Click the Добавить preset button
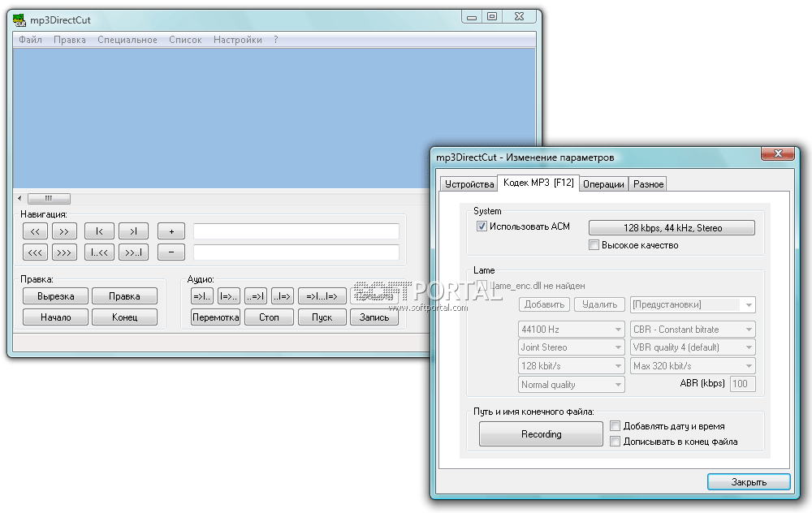Image resolution: width=812 pixels, height=513 pixels. [544, 304]
